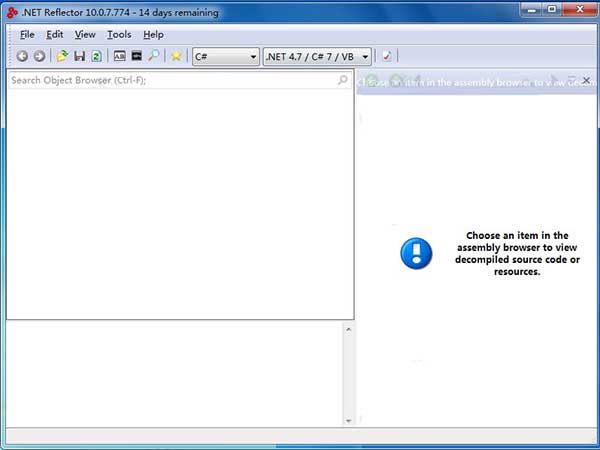Close the .NET Reflector window

[x=579, y=10]
